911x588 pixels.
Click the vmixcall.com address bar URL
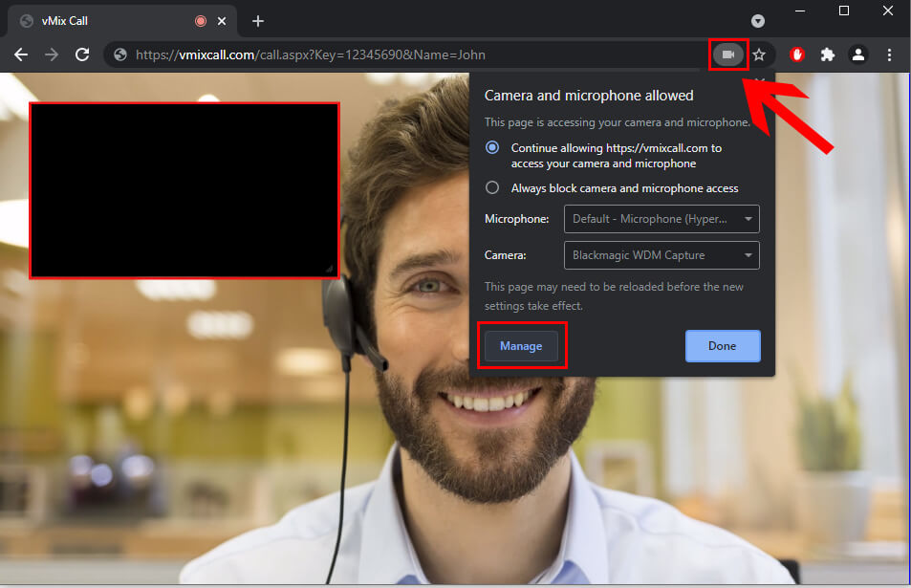pos(311,55)
